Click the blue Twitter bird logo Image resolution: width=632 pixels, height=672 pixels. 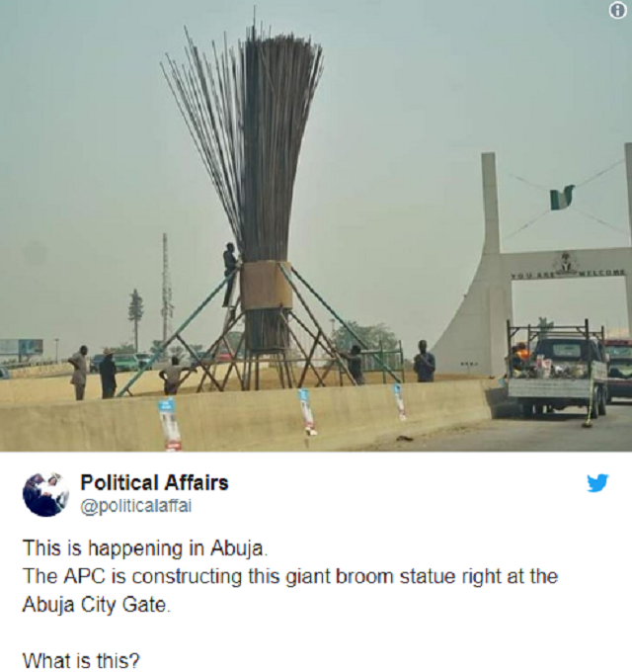pyautogui.click(x=597, y=483)
